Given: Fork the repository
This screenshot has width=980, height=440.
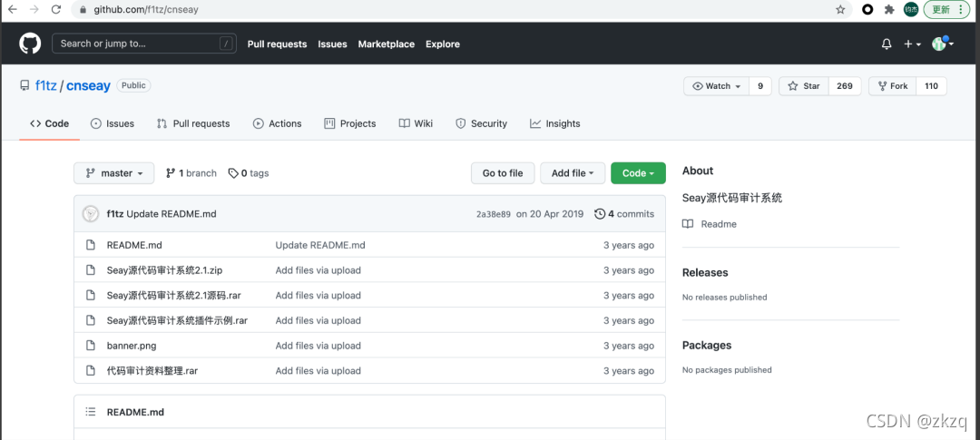Looking at the screenshot, I should [x=893, y=86].
